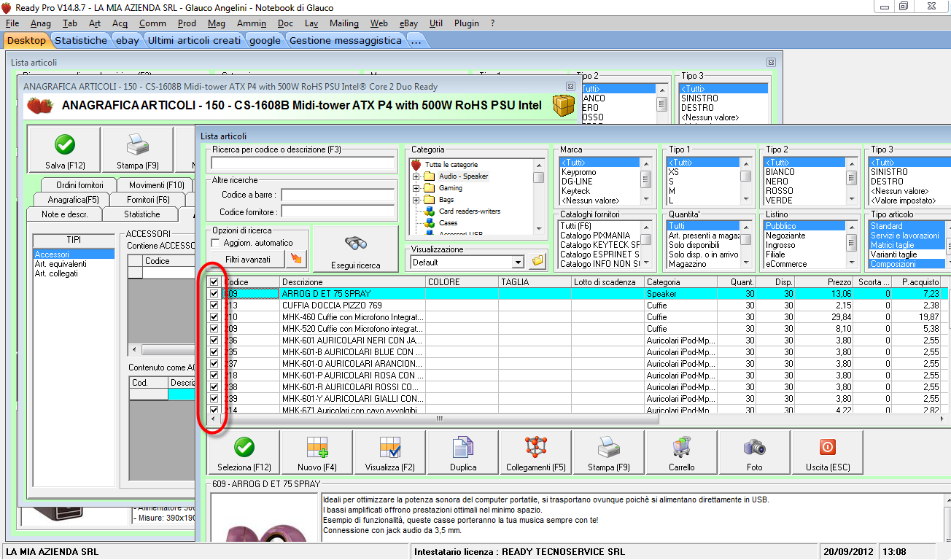
Task: Select Art. equivalenti in the TIPI list
Action: tap(61, 264)
